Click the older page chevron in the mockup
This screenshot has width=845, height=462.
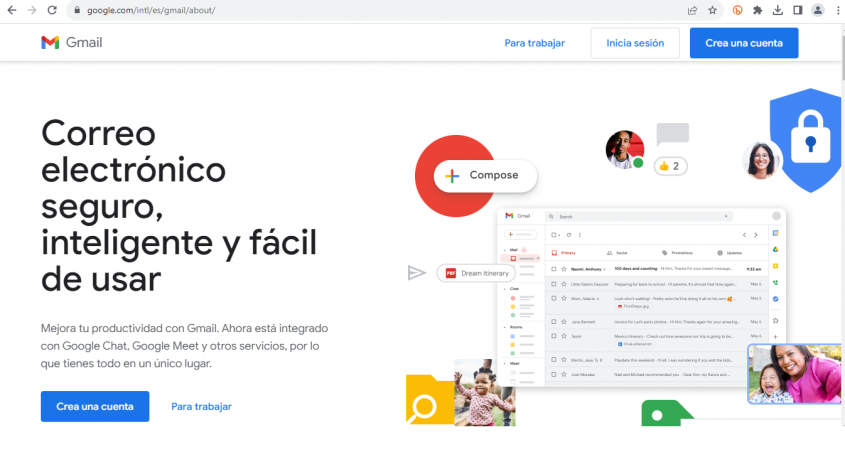coord(756,235)
